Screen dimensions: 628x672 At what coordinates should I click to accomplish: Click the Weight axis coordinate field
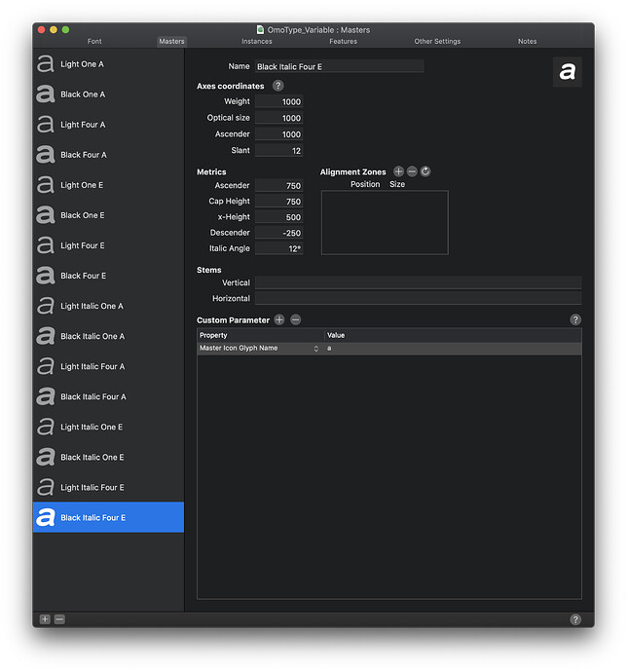(x=278, y=101)
